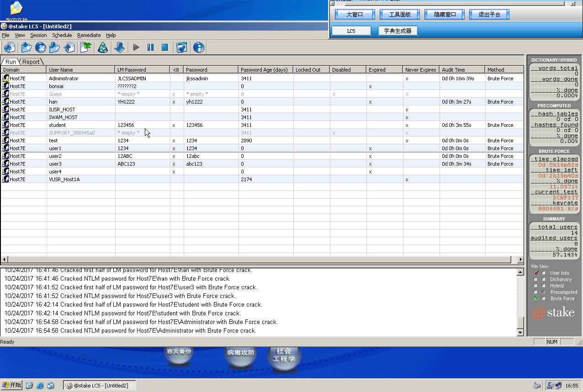Click the user icon in student row
Screen dimensions: 583x392
[5, 125]
